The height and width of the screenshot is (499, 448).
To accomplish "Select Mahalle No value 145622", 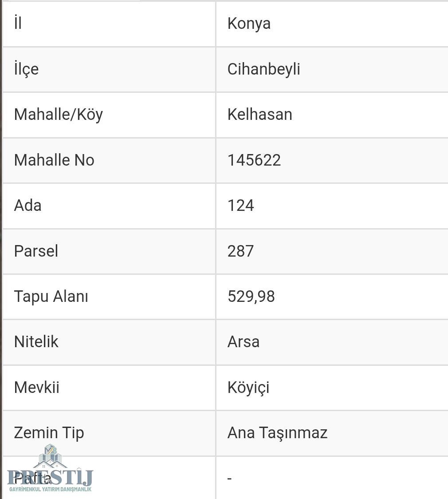I will click(254, 160).
